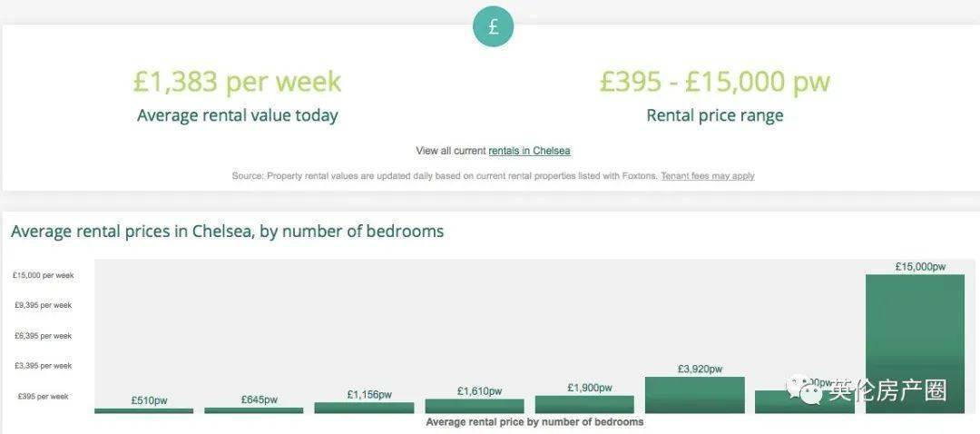Click the £1,383 per week figure

point(238,82)
